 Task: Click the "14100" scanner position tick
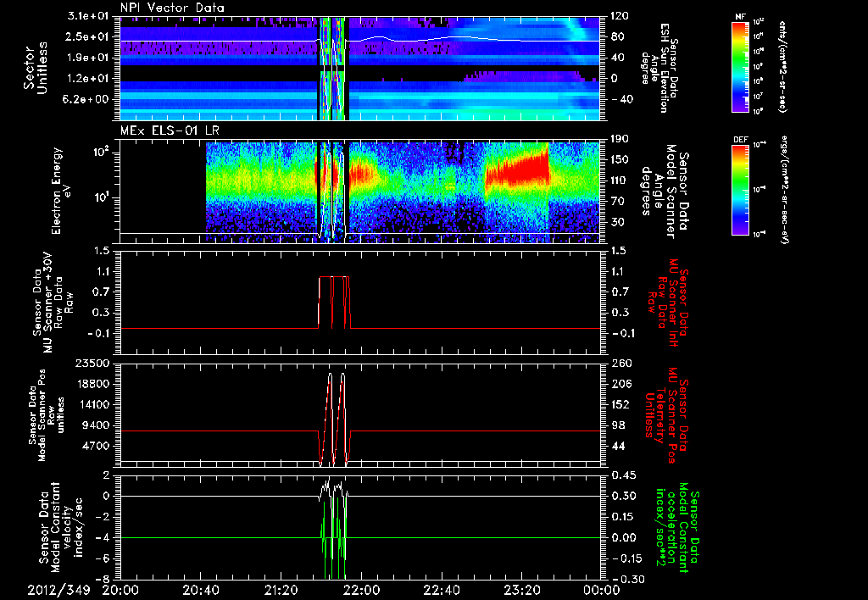click(92, 404)
